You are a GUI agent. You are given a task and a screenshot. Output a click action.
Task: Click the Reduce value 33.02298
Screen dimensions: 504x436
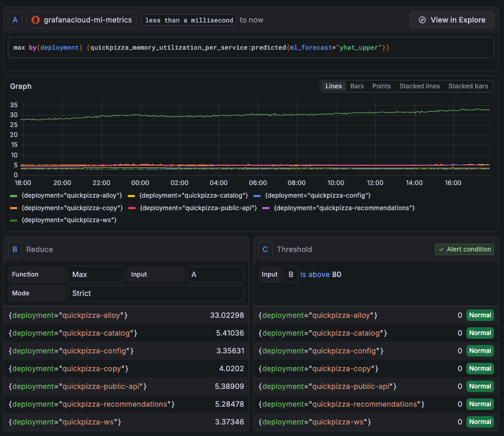tap(227, 315)
